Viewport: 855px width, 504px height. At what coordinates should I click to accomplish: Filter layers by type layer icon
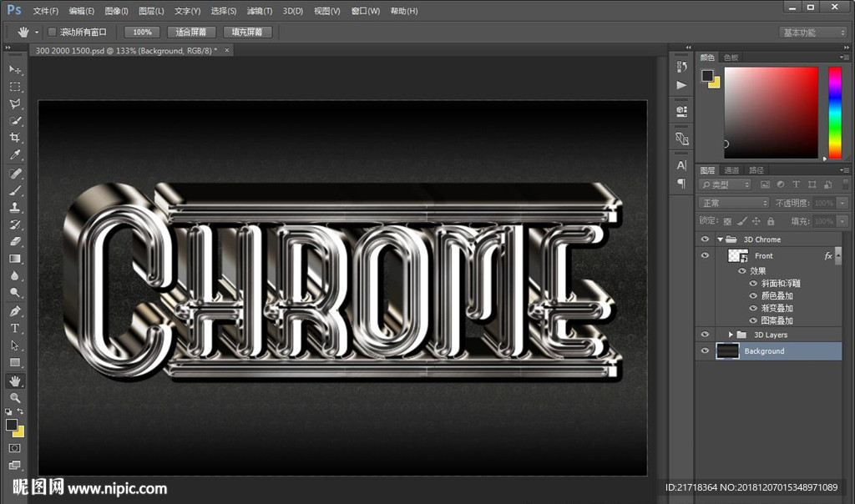click(796, 184)
